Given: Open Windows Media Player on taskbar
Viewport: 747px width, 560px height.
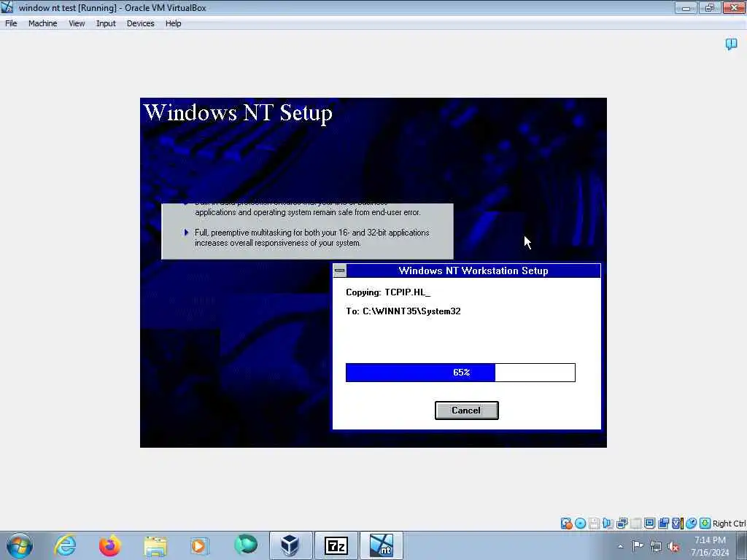Looking at the screenshot, I should pyautogui.click(x=199, y=545).
